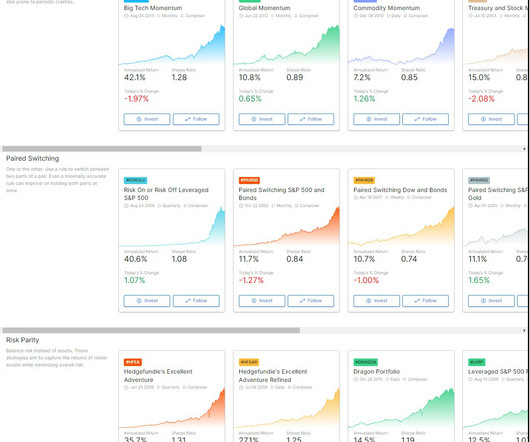Invest in Global Momentum strategy
Viewport: 530px width, 442px height.
[262, 119]
